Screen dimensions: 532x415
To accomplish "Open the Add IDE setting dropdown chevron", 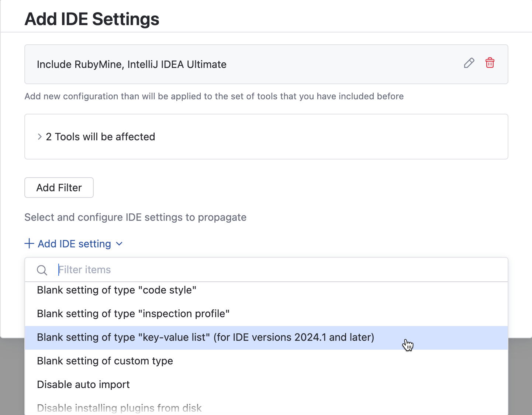I will pos(119,244).
